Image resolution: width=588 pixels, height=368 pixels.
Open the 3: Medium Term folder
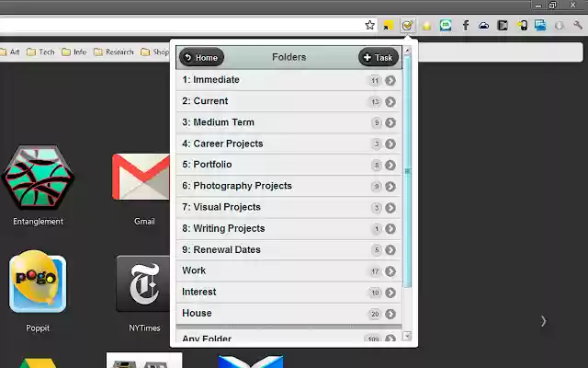point(288,122)
